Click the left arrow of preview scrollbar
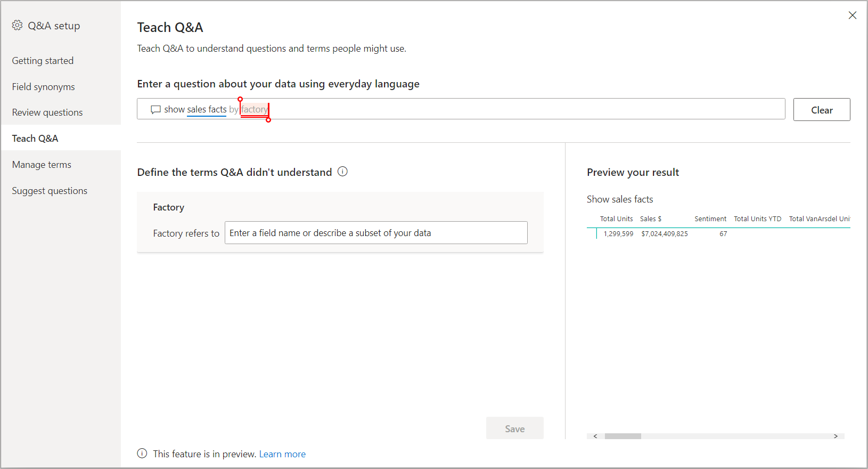Viewport: 868px width, 469px height. point(595,436)
